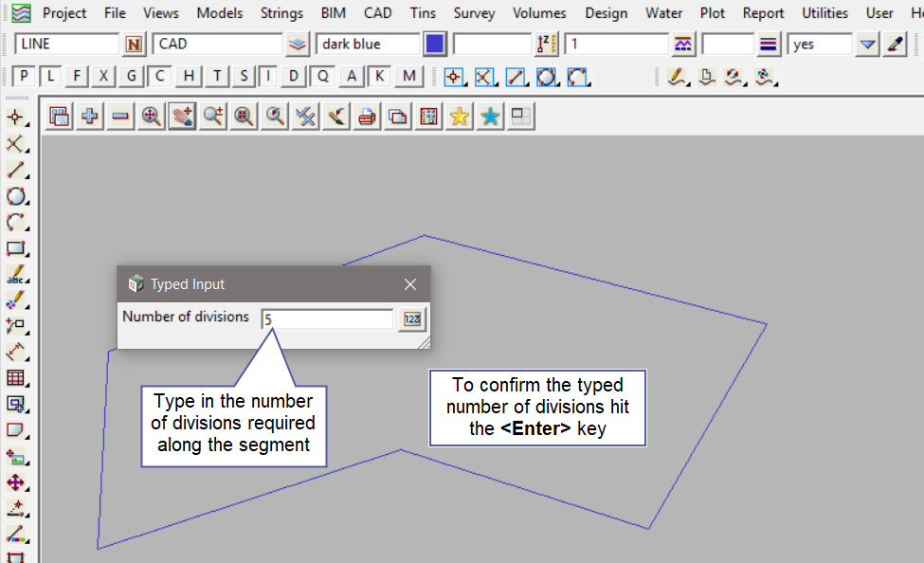
Task: Open the Strings menu
Action: coord(281,13)
